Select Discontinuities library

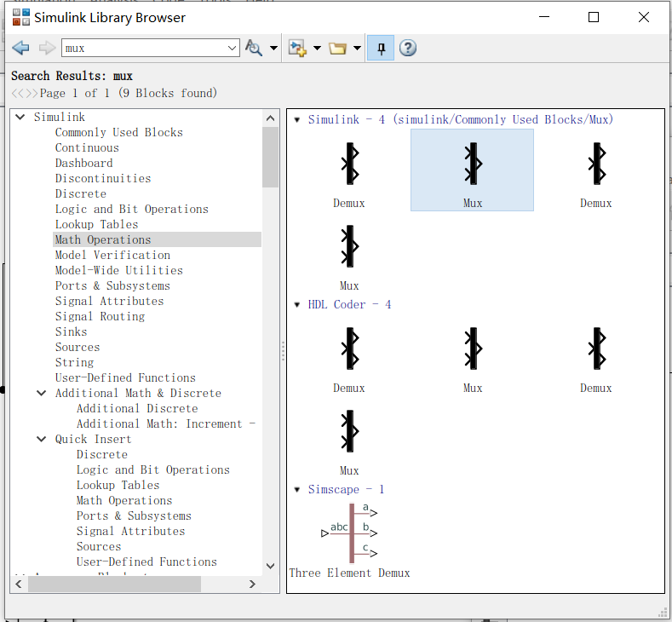(x=103, y=178)
